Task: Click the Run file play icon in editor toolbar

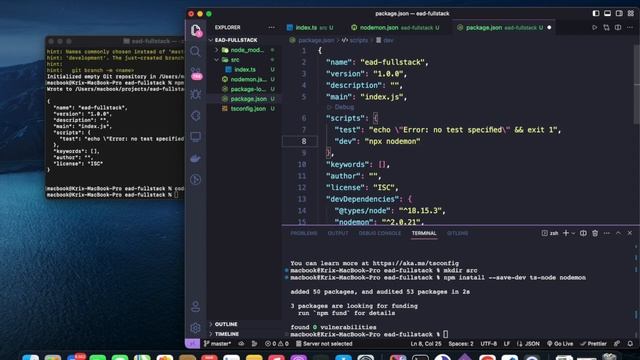Action: (x=594, y=27)
